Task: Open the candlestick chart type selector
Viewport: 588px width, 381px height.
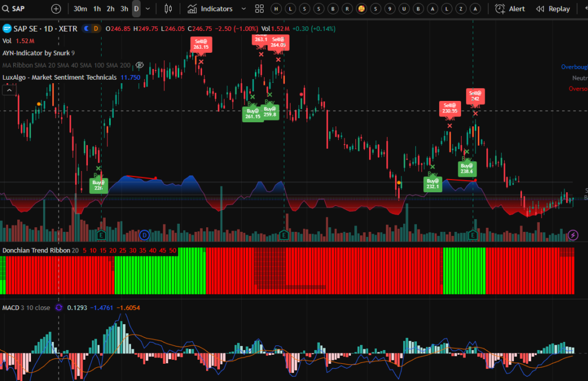Action: tap(168, 9)
